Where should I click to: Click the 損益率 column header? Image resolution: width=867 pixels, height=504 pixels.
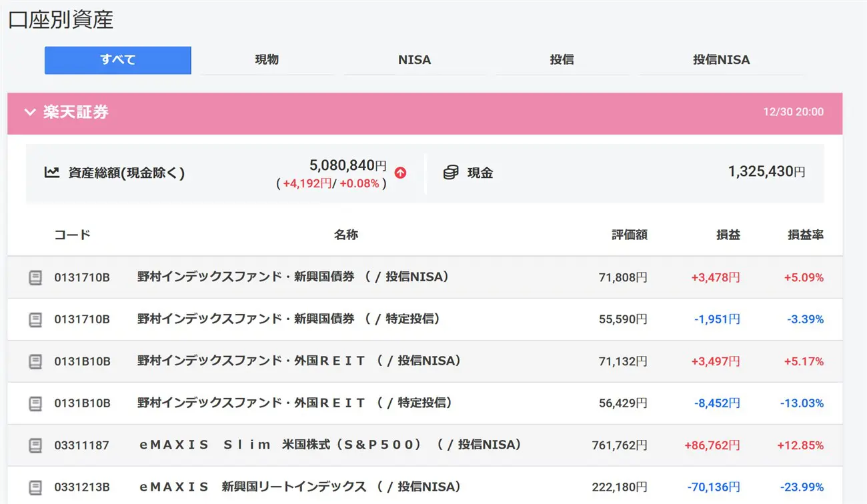click(x=806, y=235)
